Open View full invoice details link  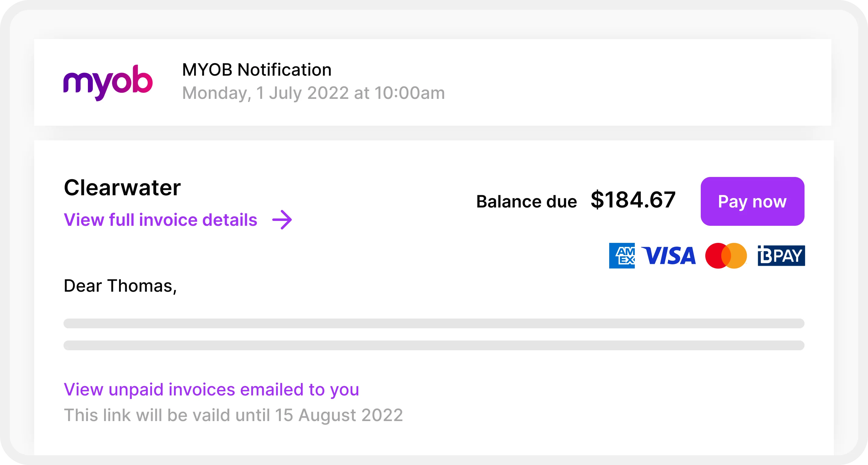pyautogui.click(x=161, y=220)
